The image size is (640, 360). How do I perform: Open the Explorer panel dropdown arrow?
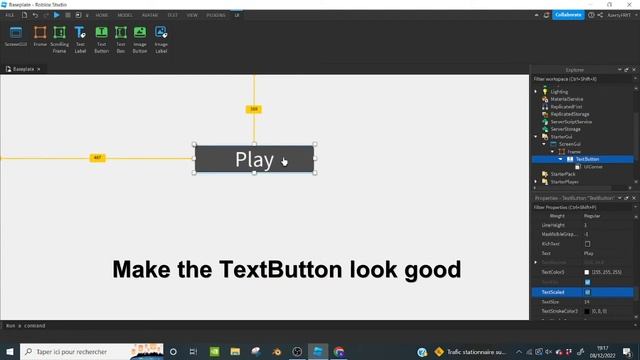[x=620, y=70]
